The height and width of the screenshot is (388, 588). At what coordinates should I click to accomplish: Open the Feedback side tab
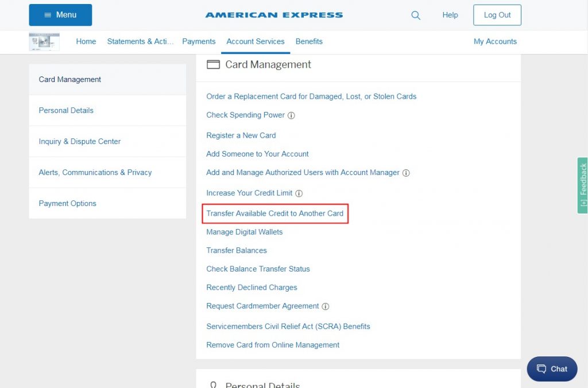click(x=582, y=185)
